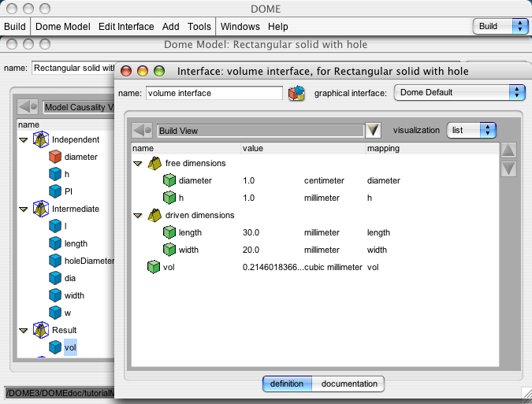Click green cube icon for diameter in interface
The width and height of the screenshot is (532, 404).
[169, 180]
